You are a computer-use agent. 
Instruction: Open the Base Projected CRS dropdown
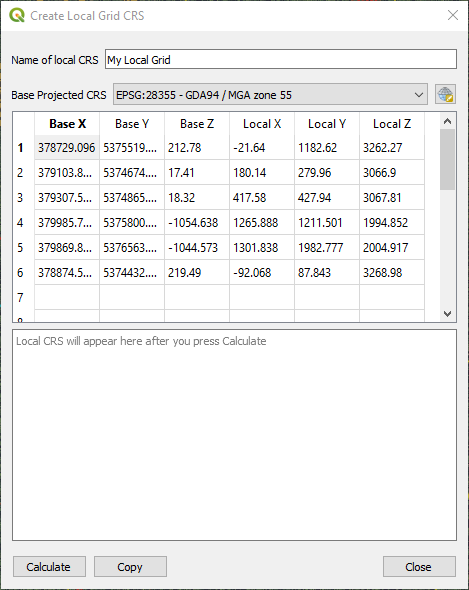[270, 94]
